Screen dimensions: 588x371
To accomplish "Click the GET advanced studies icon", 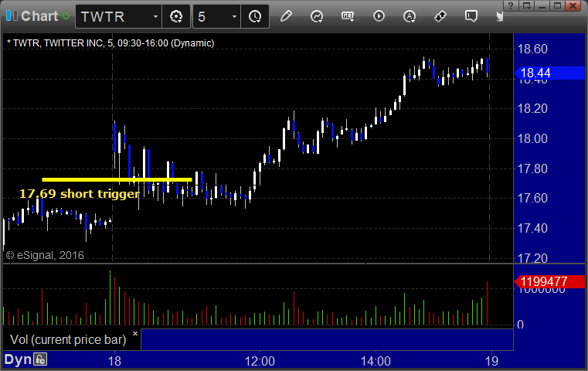I will point(348,16).
